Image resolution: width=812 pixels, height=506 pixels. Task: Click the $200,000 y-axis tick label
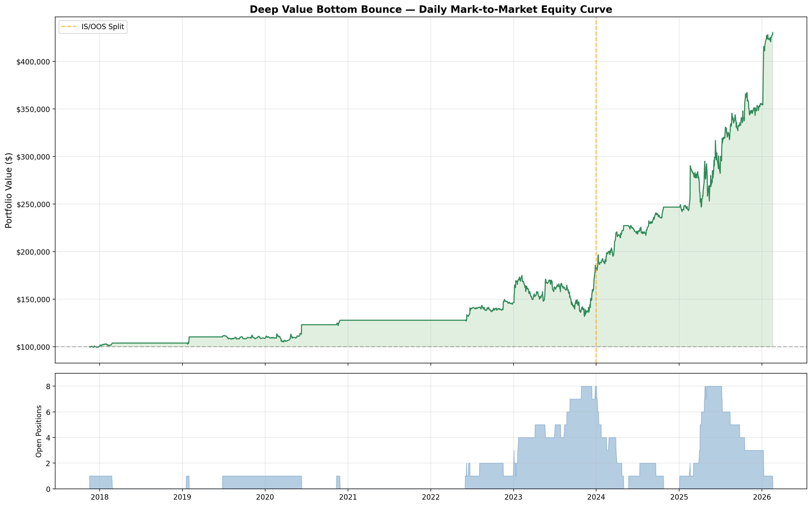(33, 252)
